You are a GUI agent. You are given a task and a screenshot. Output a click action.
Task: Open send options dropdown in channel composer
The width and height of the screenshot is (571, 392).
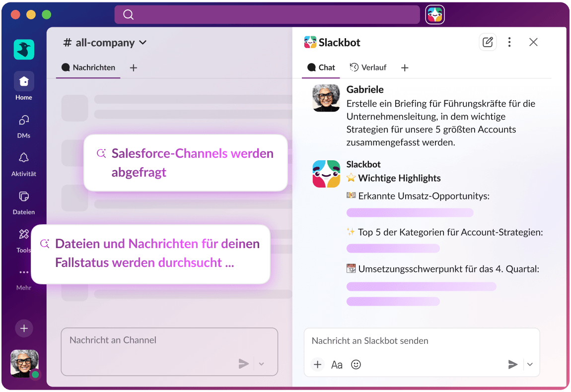262,364
